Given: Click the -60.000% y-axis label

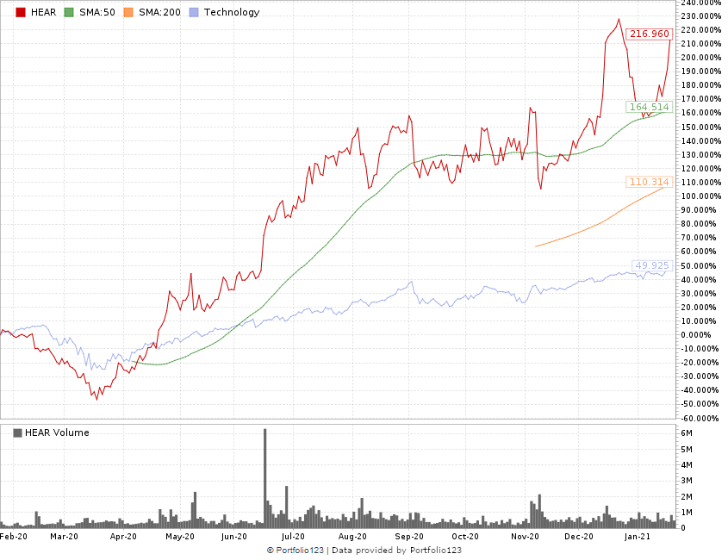Looking at the screenshot, I should click(700, 418).
